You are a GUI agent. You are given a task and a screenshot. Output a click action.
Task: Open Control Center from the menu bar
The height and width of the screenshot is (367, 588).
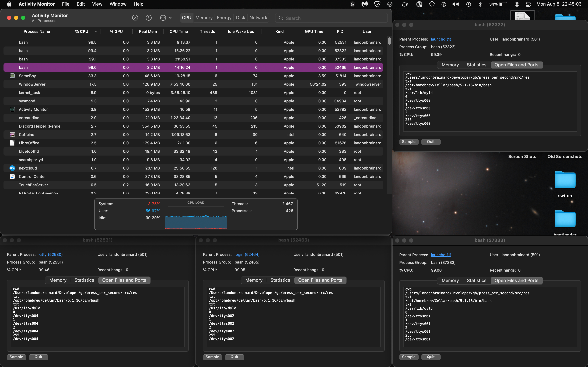pos(528,4)
